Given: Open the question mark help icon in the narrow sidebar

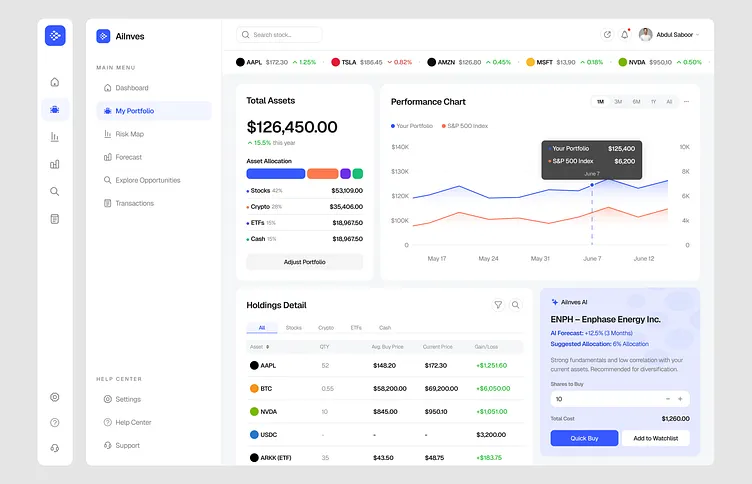Looking at the screenshot, I should pos(55,422).
